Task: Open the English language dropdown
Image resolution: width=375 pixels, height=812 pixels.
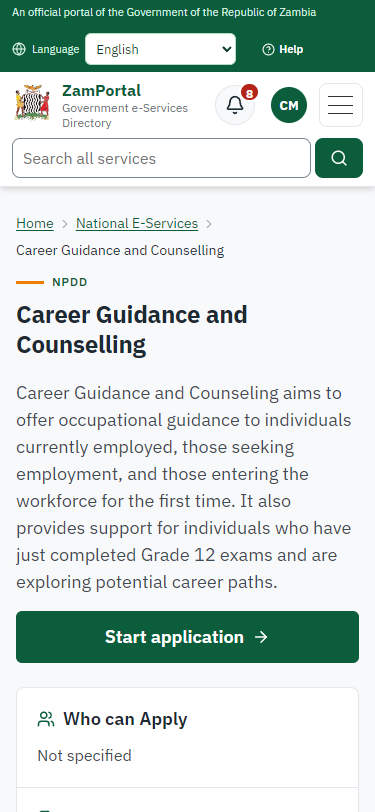Action: coord(161,49)
